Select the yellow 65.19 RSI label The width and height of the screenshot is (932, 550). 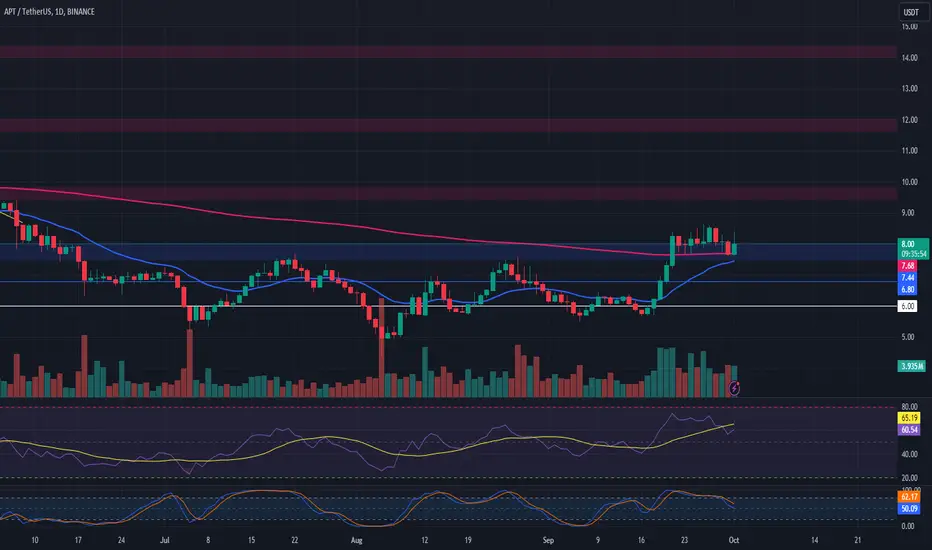(x=909, y=418)
